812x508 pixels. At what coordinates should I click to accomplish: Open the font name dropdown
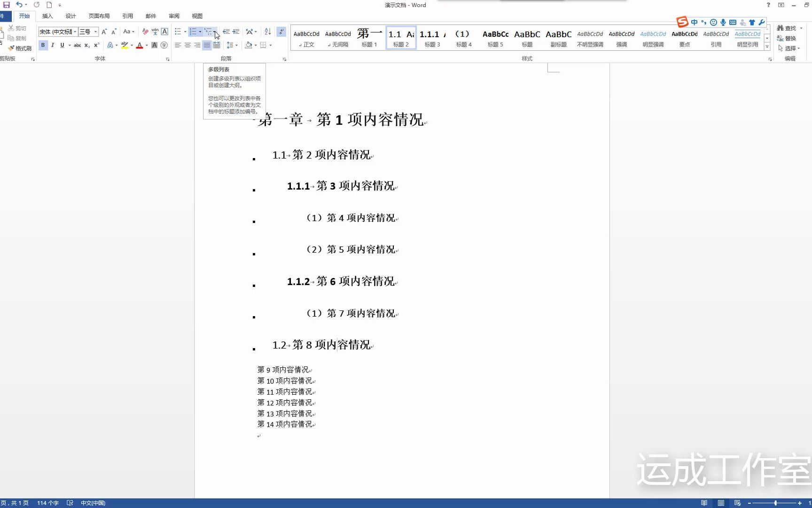point(75,32)
